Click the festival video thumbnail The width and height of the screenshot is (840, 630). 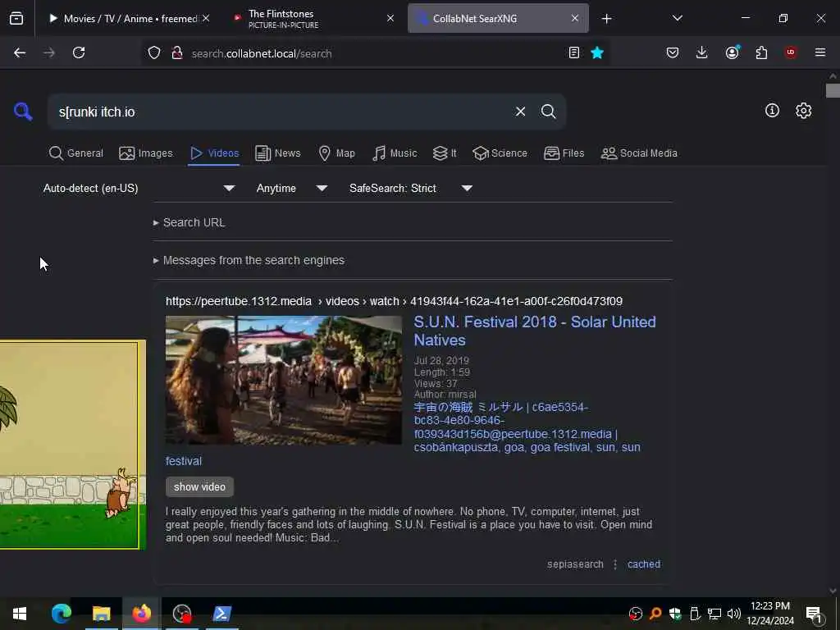[283, 380]
